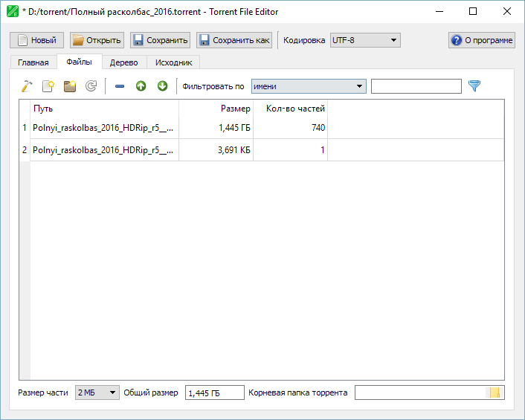Minimize the Torrent File Editor window

click(x=439, y=11)
